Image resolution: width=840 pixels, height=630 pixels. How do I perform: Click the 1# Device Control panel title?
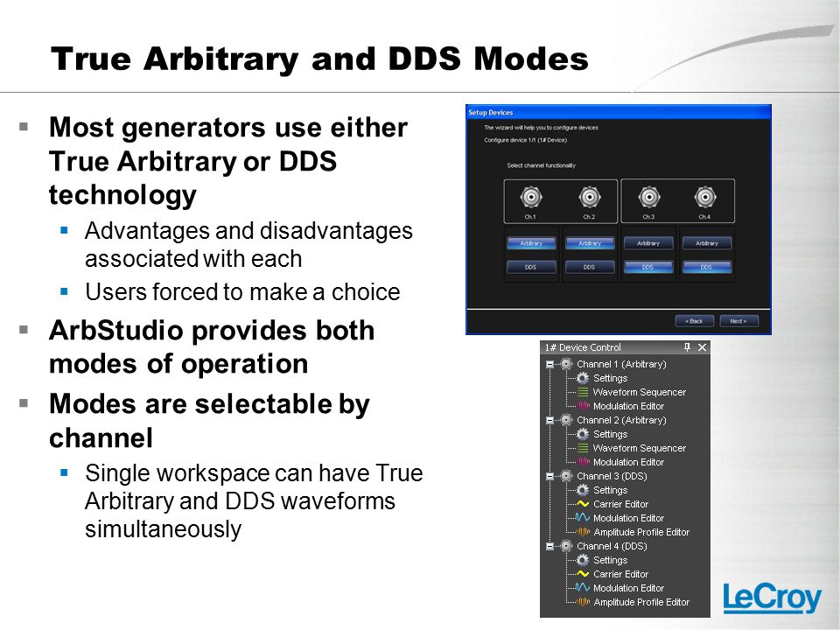583,347
